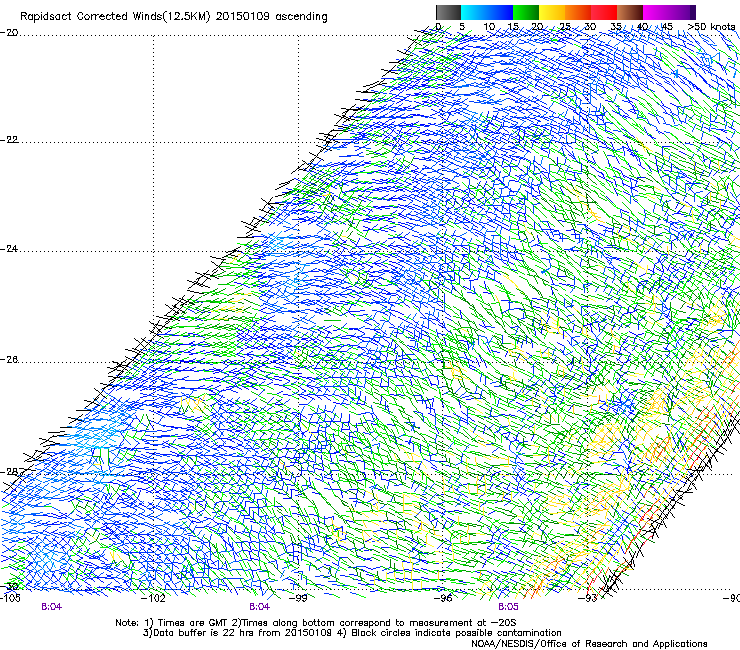
Task: Click the brown 35-40 knots color segment
Action: (x=630, y=12)
